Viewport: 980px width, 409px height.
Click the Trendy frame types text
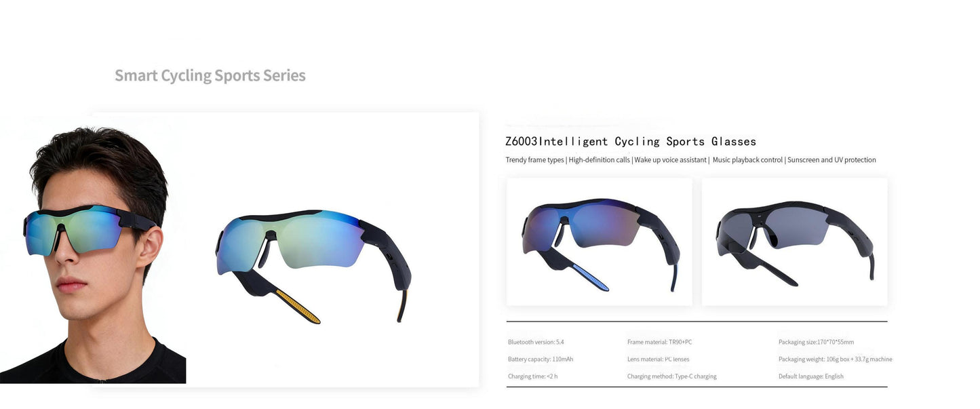[534, 160]
